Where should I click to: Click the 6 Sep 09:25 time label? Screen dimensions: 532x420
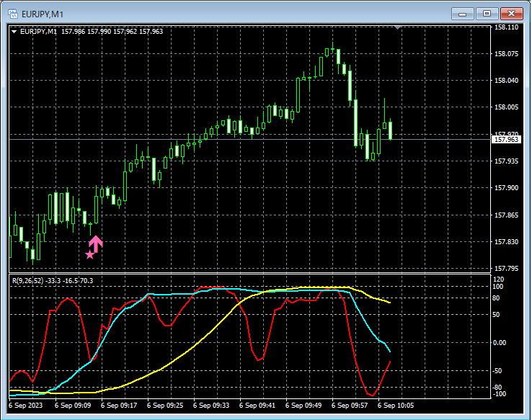click(x=165, y=406)
